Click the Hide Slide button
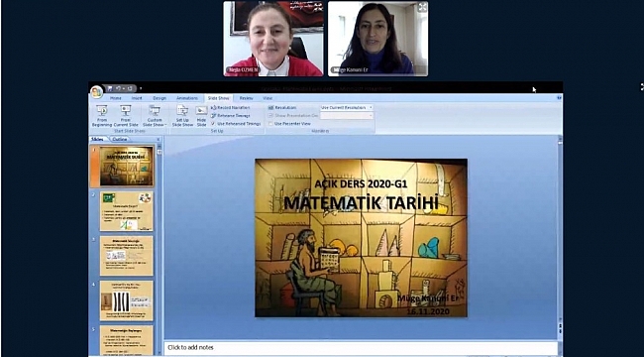This screenshot has width=644, height=357. click(x=201, y=116)
